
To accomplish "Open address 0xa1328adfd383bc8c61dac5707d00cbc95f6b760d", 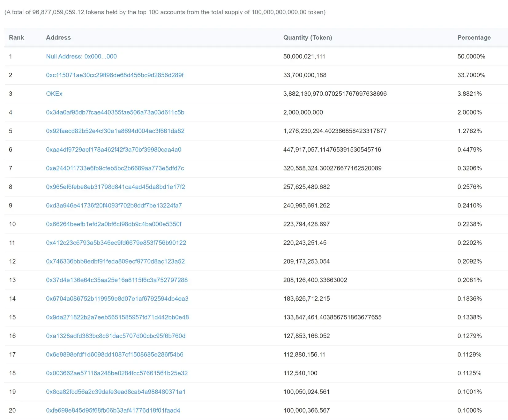I will [x=116, y=336].
